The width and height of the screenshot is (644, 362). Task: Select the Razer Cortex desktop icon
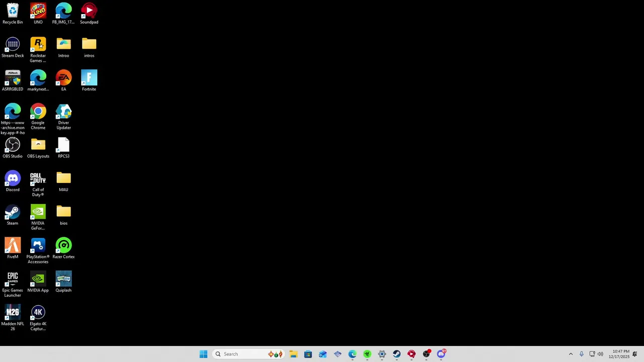point(63,249)
